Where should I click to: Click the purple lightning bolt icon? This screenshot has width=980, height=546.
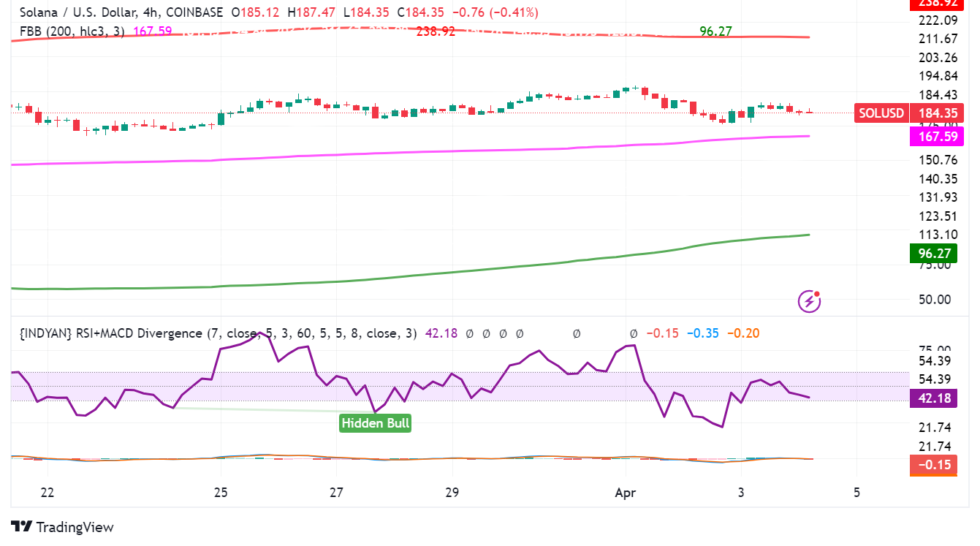[x=808, y=300]
